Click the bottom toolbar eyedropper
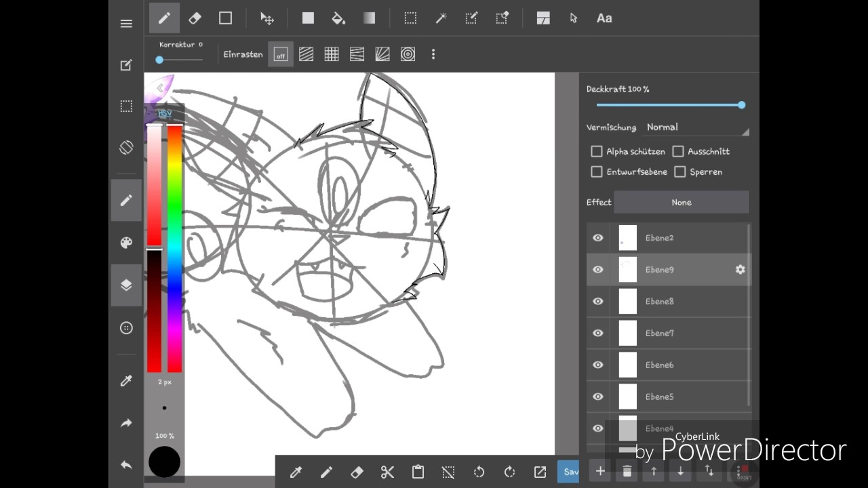The image size is (868, 488). coord(296,472)
